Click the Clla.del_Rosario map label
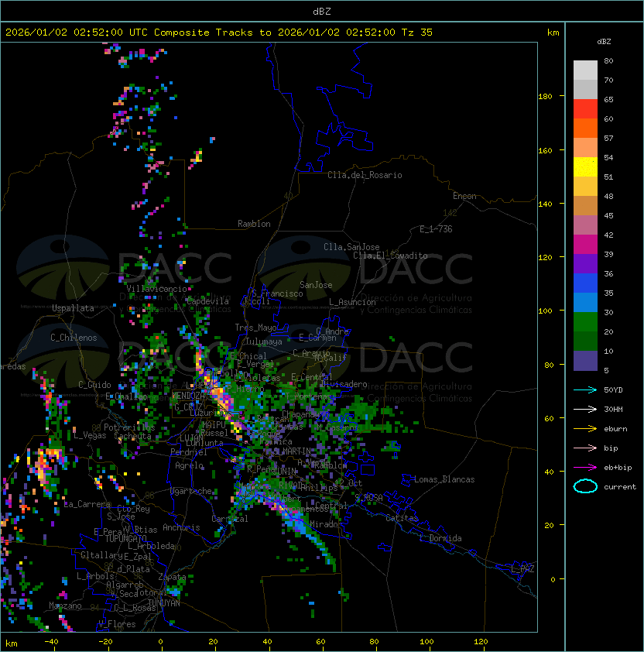 [365, 175]
